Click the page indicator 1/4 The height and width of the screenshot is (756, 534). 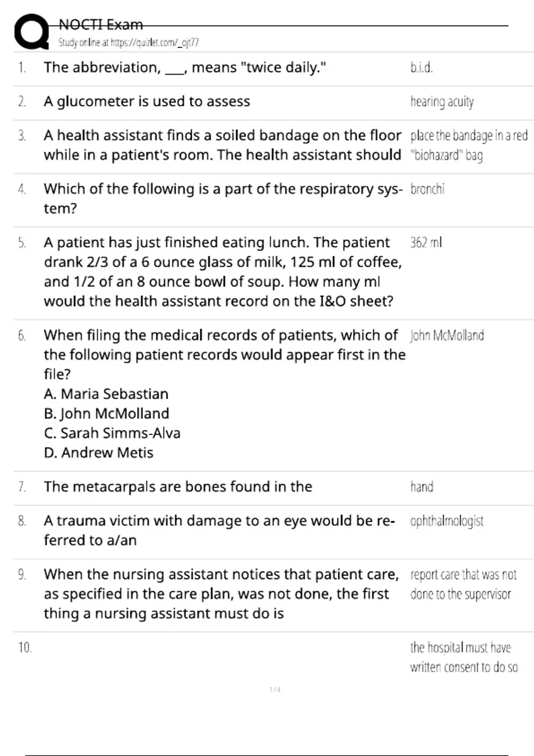click(x=275, y=690)
